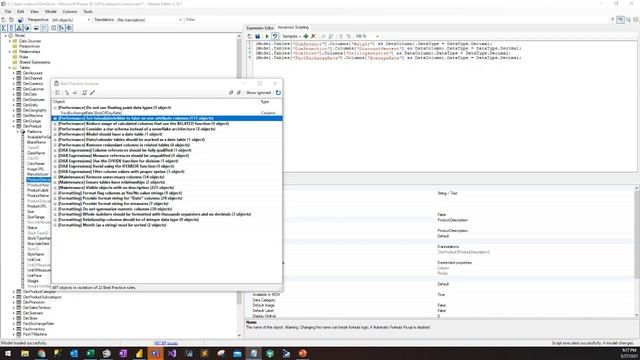The height and width of the screenshot is (360, 640).
Task: Open the Samples dropdown in script toolbar
Action: 291,36
